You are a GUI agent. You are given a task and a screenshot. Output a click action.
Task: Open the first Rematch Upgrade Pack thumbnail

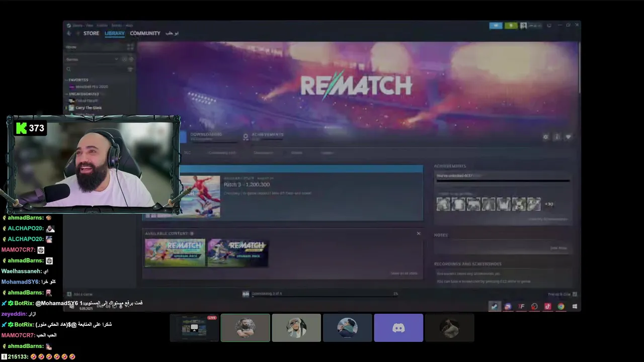175,252
